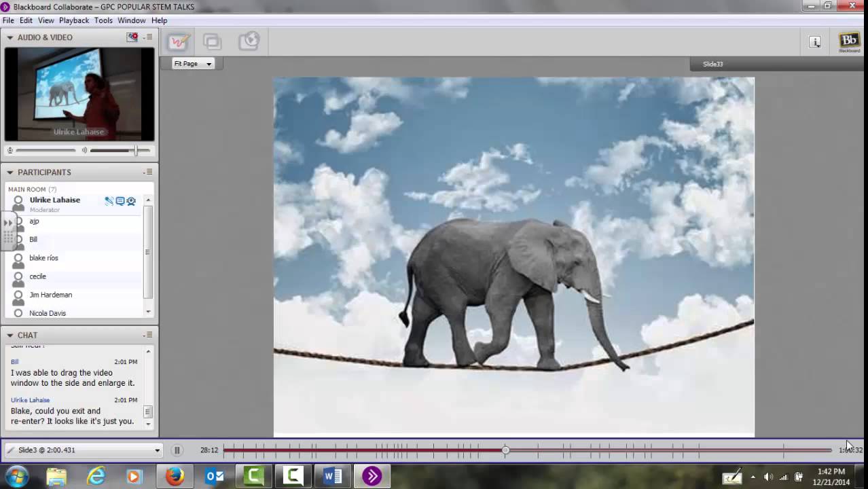Image resolution: width=868 pixels, height=489 pixels.
Task: Open Windows Media Player from taskbar
Action: pyautogui.click(x=134, y=477)
